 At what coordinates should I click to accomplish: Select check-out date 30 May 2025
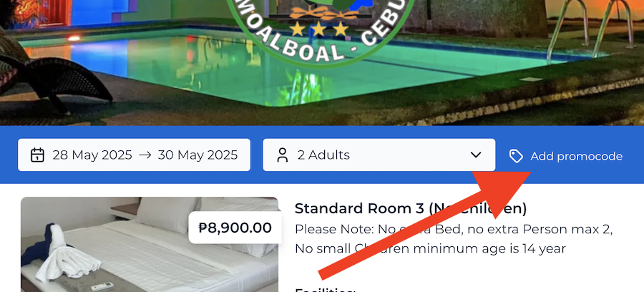click(x=197, y=155)
